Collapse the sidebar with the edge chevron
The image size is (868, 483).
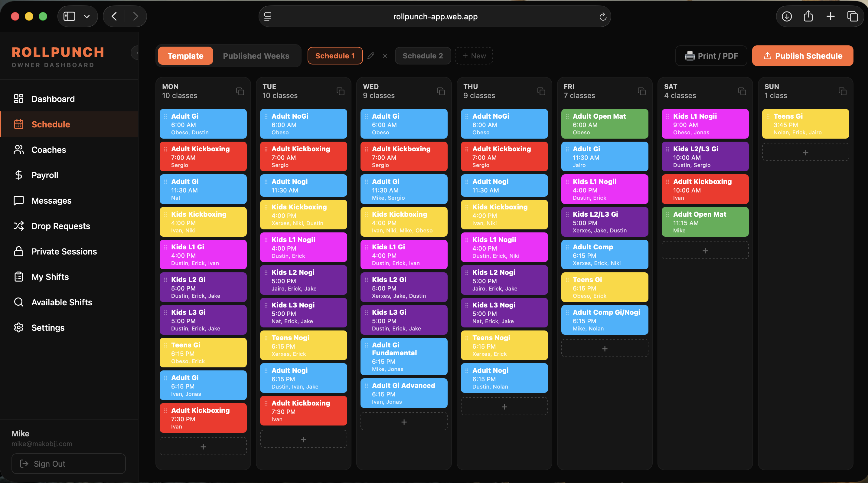135,53
